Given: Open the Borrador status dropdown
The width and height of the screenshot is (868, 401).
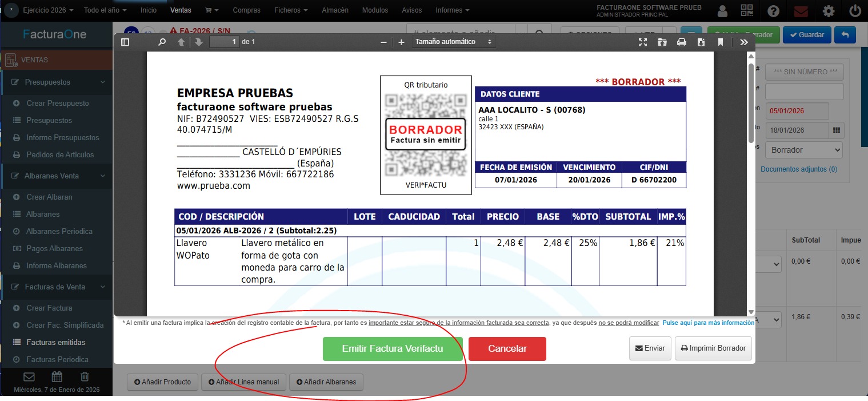Looking at the screenshot, I should click(x=804, y=150).
